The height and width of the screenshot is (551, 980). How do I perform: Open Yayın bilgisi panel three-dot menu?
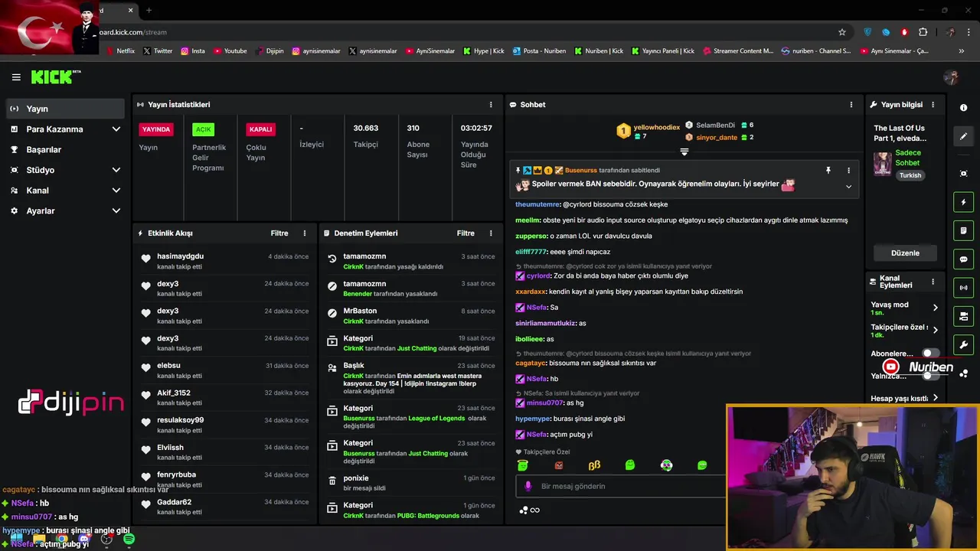pyautogui.click(x=933, y=105)
